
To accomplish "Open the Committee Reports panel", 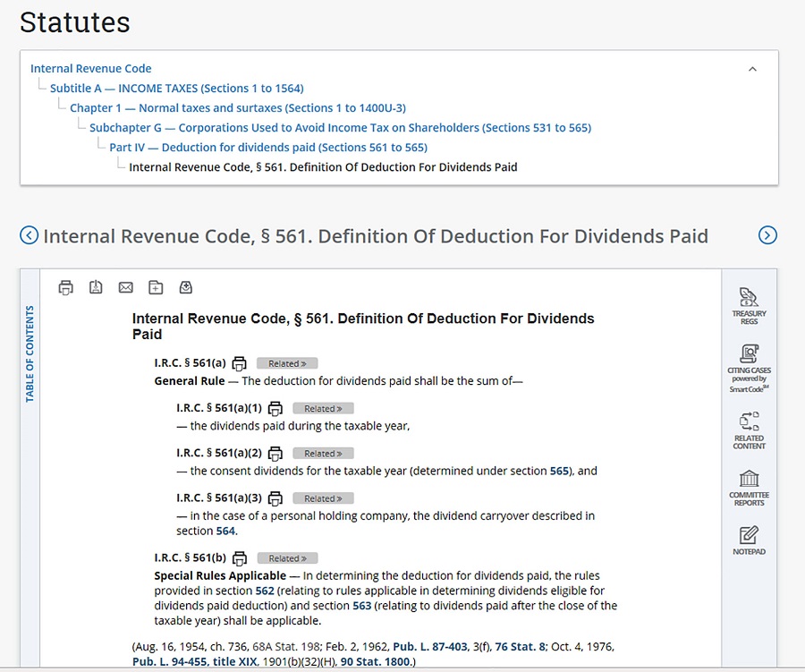I will point(749,487).
